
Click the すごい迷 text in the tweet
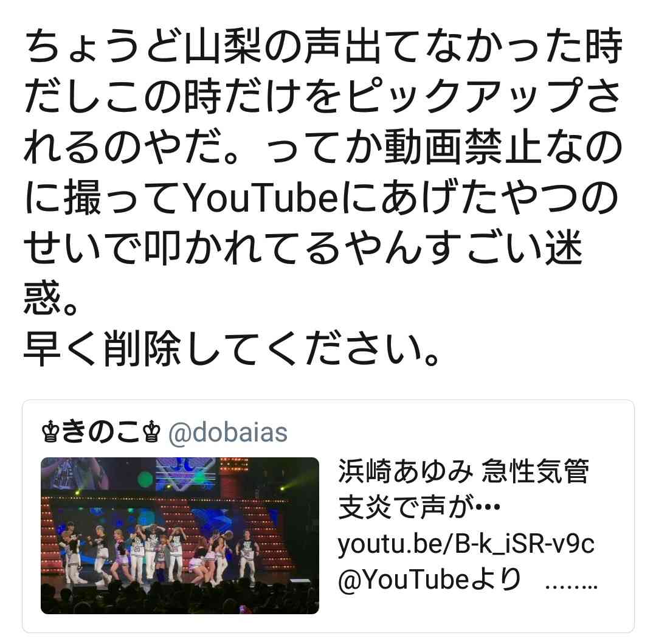click(503, 248)
